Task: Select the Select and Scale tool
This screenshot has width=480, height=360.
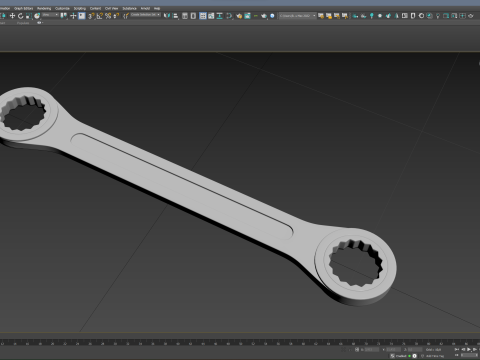Action: pos(29,16)
